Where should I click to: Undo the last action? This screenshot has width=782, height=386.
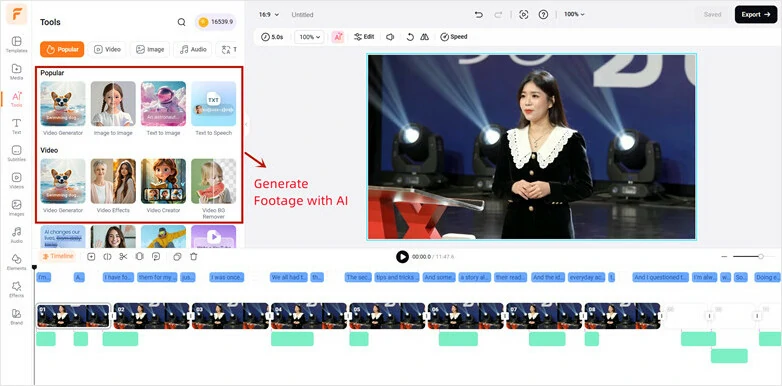(x=479, y=14)
